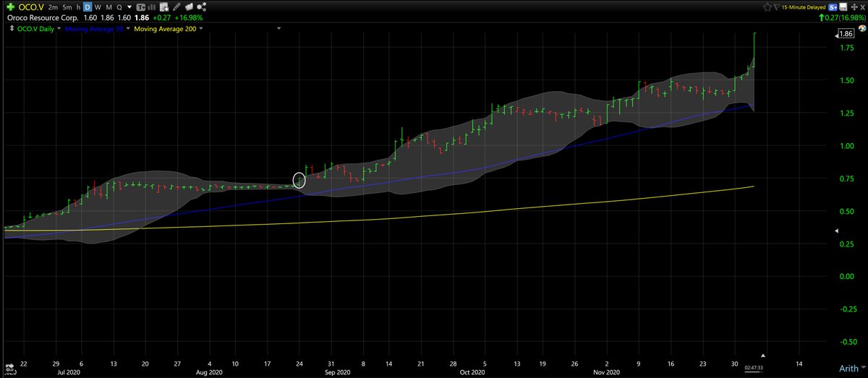Click the 1.86 current price marker
The height and width of the screenshot is (378, 868).
[x=846, y=33]
